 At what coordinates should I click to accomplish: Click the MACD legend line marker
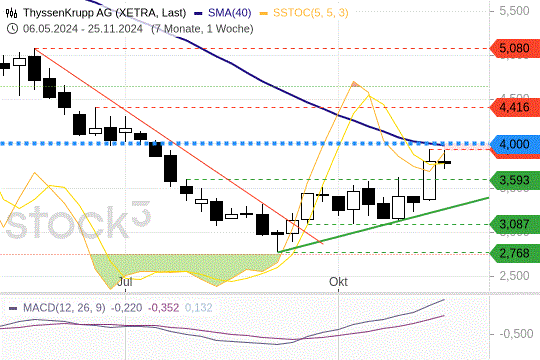13,308
